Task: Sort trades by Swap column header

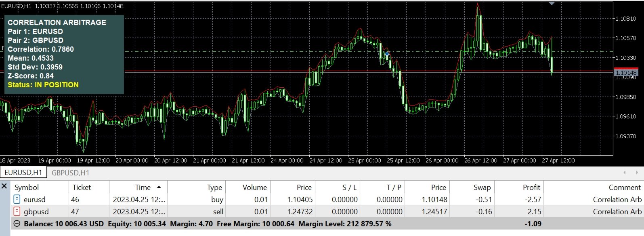Action: 472,187
